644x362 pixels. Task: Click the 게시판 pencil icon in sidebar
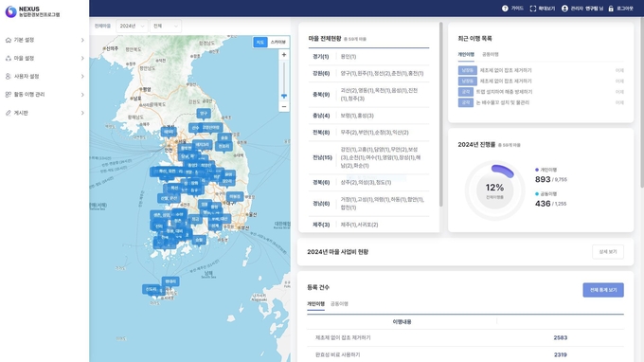pos(9,113)
